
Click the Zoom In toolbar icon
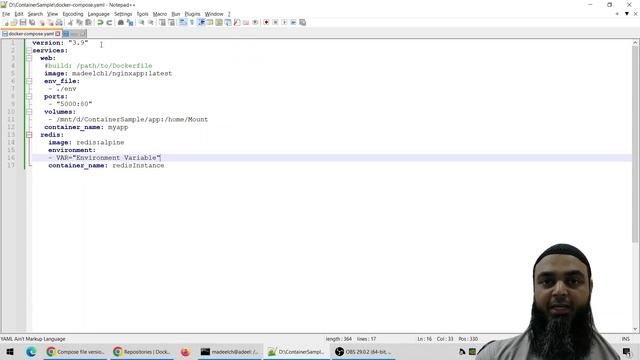pyautogui.click(x=142, y=22)
